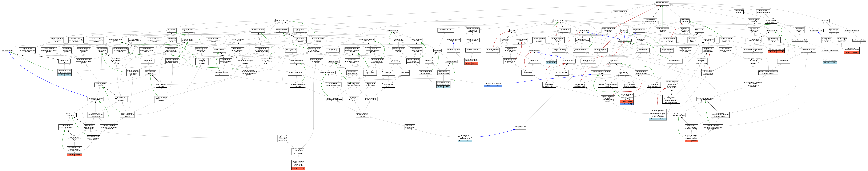The width and height of the screenshot is (868, 171).
Task: Select 'activation of NF-kappaB-inducing kinase activity' node
Action: coord(465,138)
